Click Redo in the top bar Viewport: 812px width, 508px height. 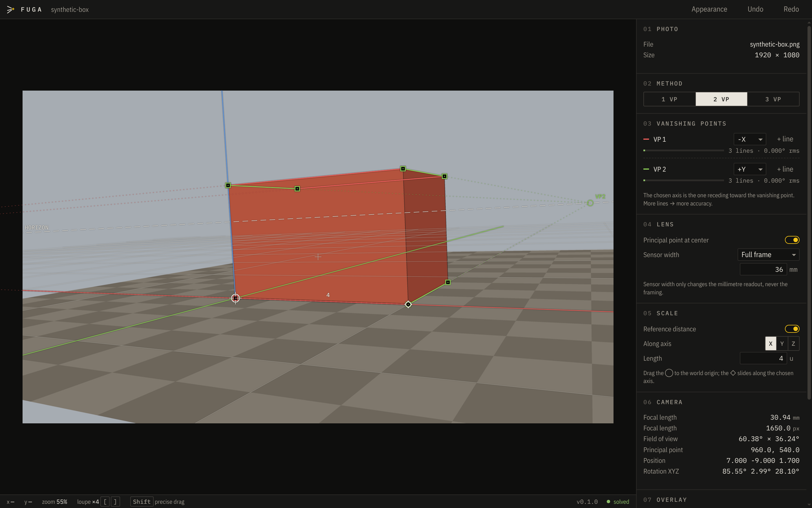pos(791,9)
